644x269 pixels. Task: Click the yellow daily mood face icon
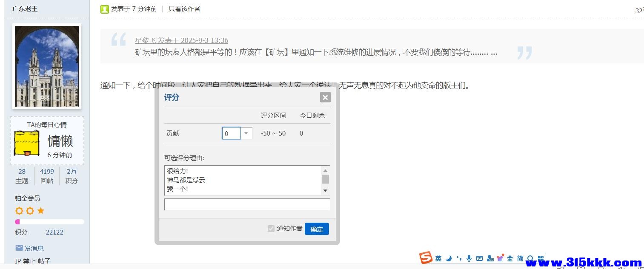point(27,143)
